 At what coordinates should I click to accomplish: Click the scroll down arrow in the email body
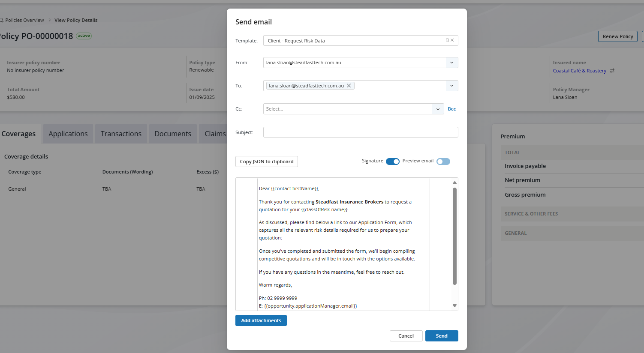(454, 305)
